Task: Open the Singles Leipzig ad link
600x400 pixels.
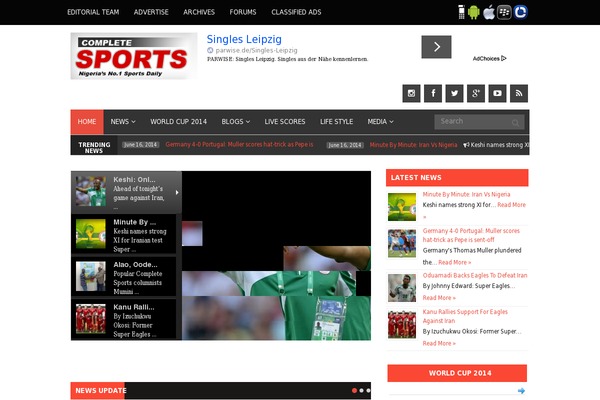Action: point(244,39)
